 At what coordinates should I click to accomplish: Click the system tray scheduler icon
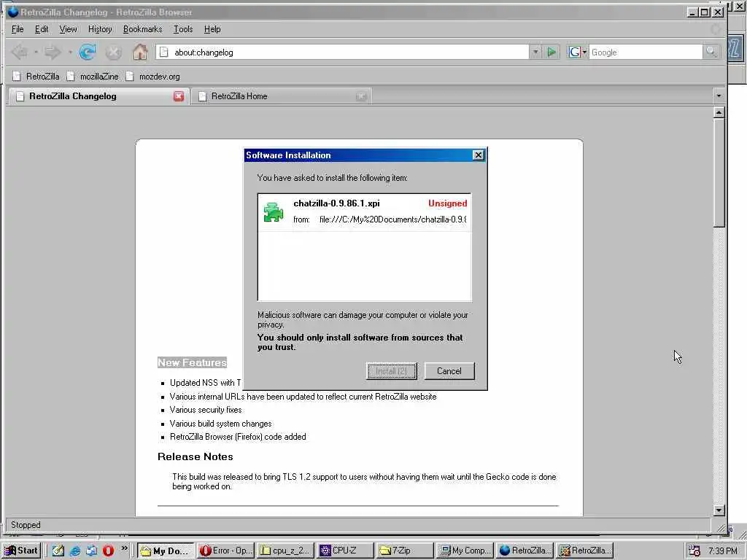(x=694, y=551)
